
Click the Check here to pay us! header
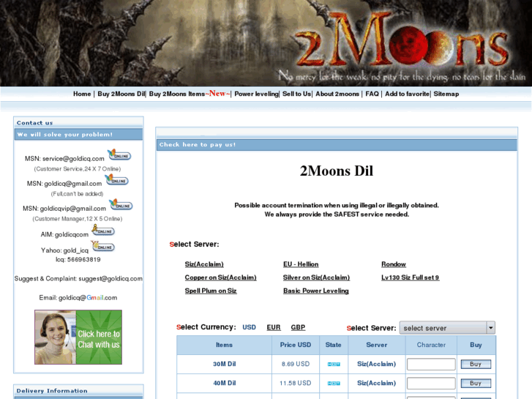tap(337, 145)
